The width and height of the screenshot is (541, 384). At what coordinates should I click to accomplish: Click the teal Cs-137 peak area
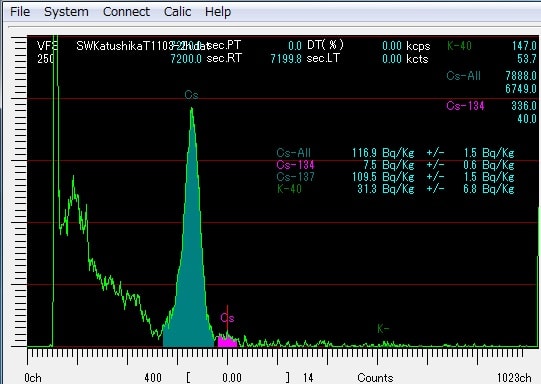coord(189,276)
